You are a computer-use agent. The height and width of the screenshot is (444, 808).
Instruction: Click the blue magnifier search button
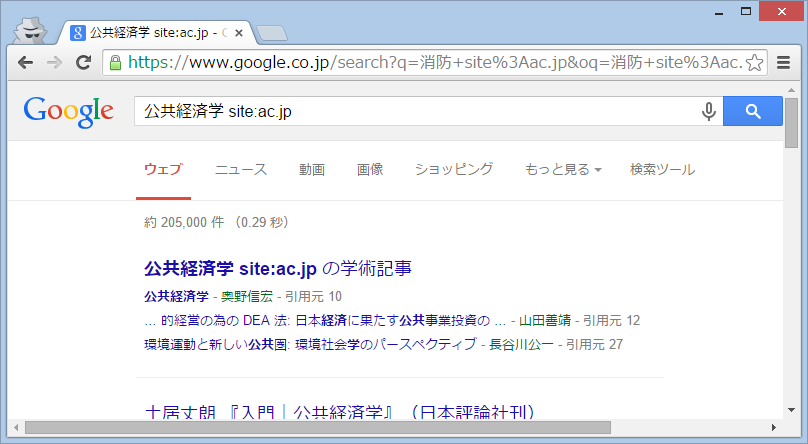(753, 111)
